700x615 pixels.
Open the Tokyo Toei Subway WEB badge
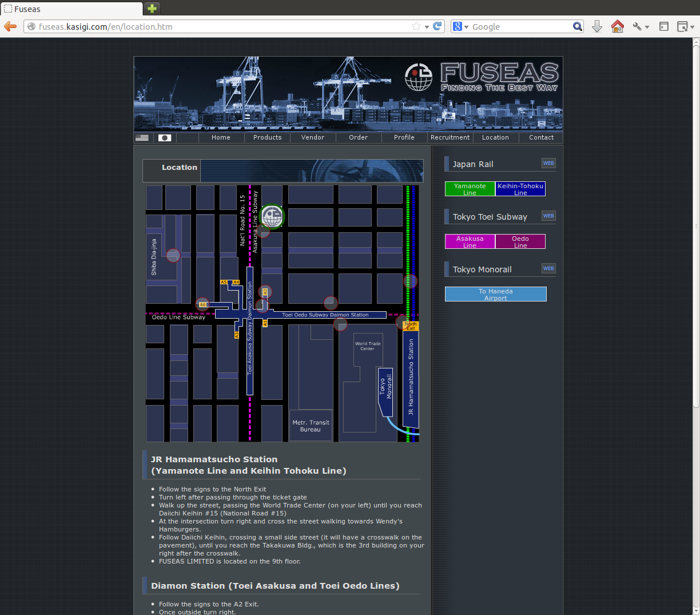pyautogui.click(x=548, y=216)
